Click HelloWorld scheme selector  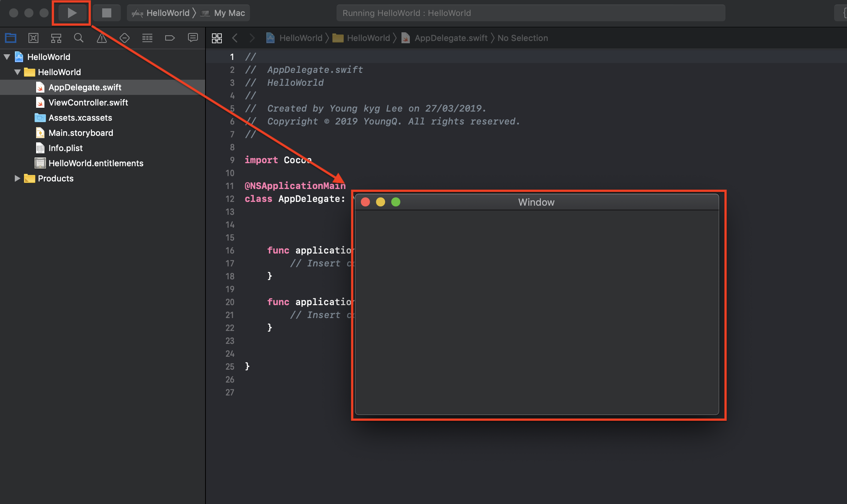[168, 13]
